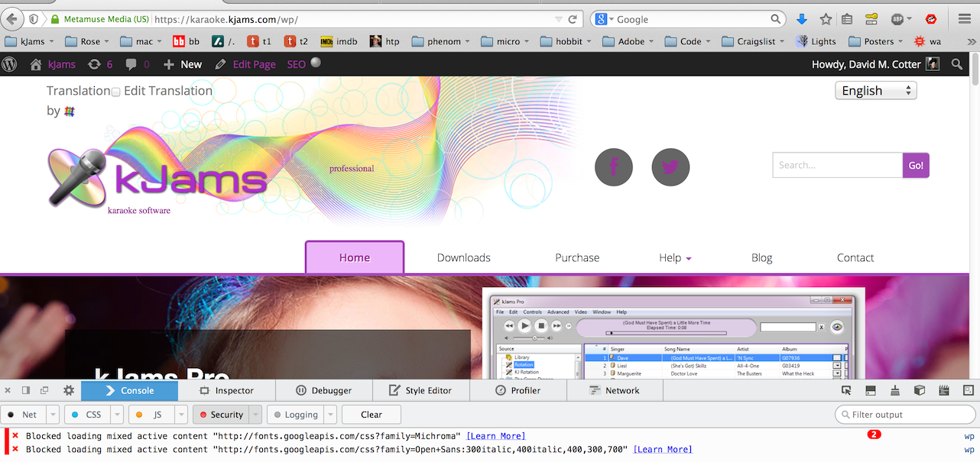
Task: Show developer tools in separate window
Action: click(x=44, y=390)
